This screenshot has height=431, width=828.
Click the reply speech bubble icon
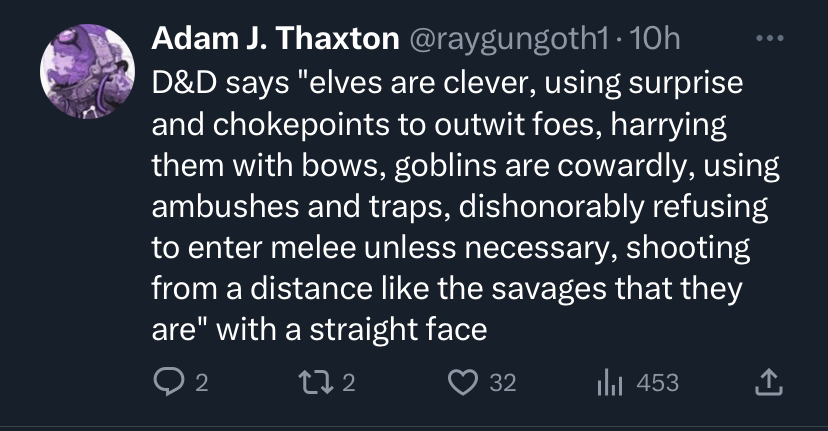click(x=167, y=382)
